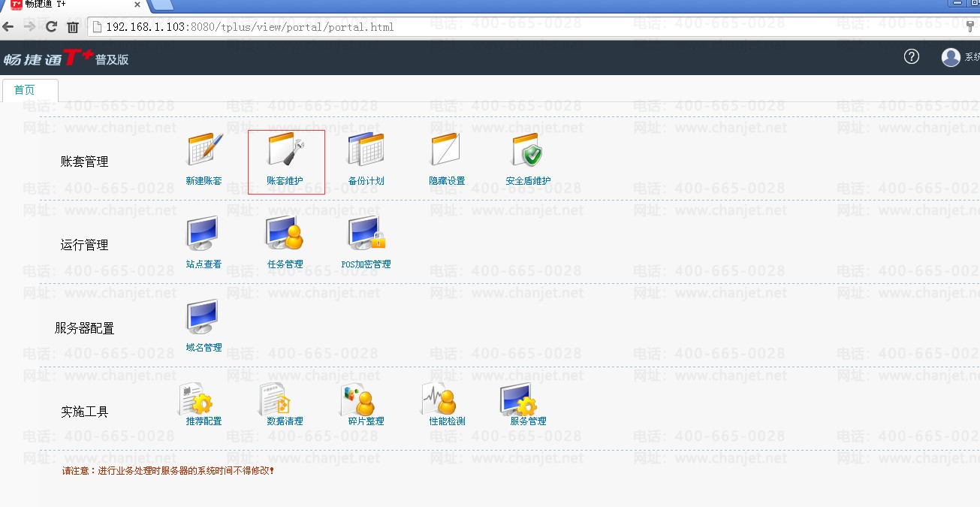Open a new browser tab
Image resolution: width=980 pixels, height=507 pixels.
(161, 5)
